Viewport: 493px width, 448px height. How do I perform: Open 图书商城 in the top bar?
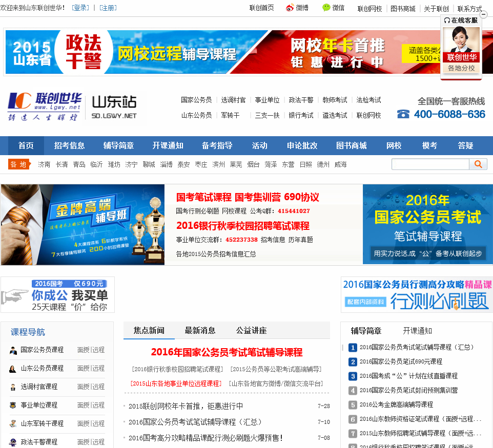pyautogui.click(x=403, y=9)
